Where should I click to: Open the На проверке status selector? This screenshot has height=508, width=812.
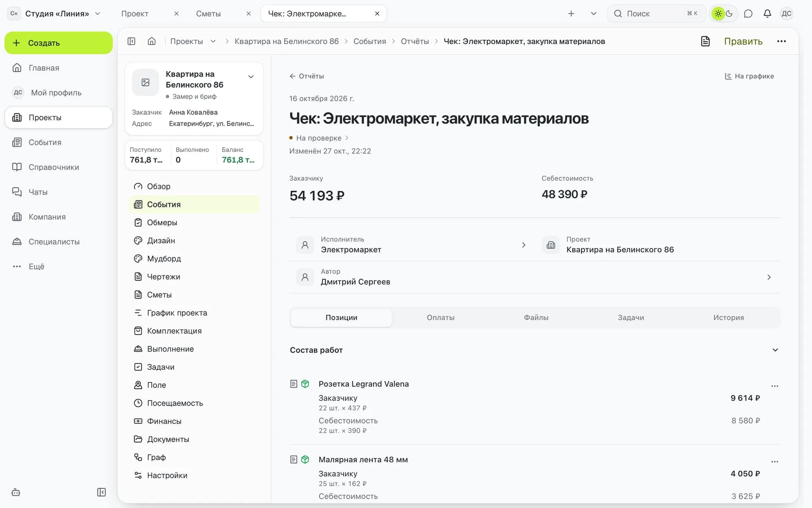point(319,138)
